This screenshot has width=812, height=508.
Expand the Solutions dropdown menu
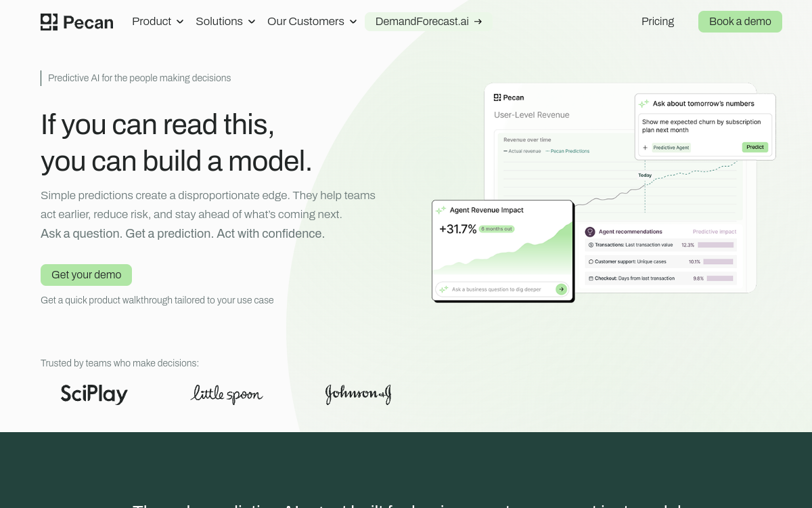[x=225, y=22]
